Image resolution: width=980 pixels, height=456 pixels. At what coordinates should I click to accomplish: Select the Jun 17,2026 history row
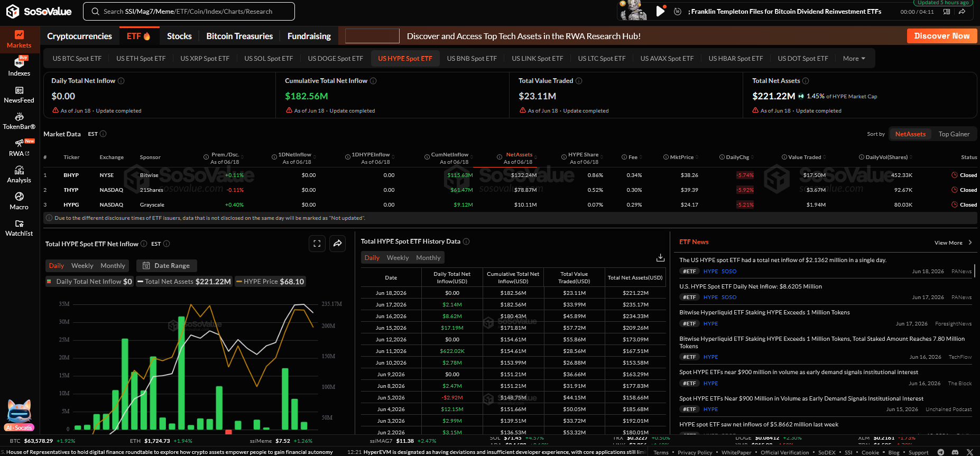pyautogui.click(x=513, y=304)
